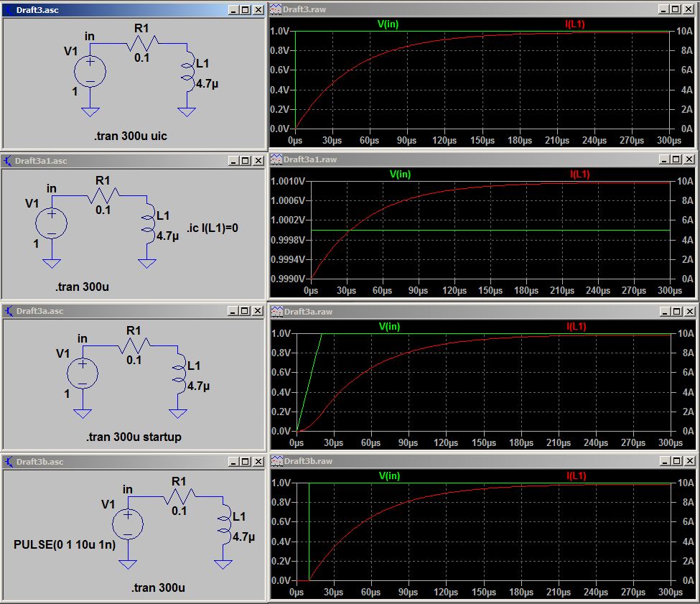The height and width of the screenshot is (604, 700).
Task: Click the 0.1 resistor value in Draft3a.asc
Action: pos(134,360)
